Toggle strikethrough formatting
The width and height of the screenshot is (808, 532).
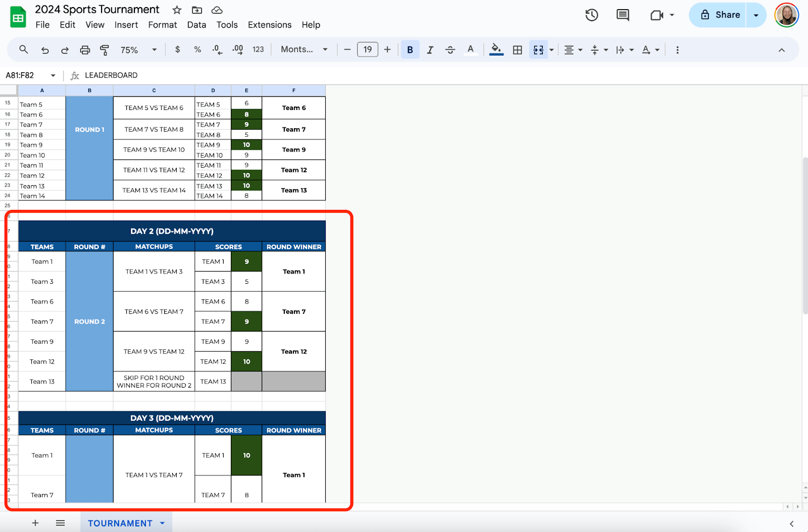point(450,50)
